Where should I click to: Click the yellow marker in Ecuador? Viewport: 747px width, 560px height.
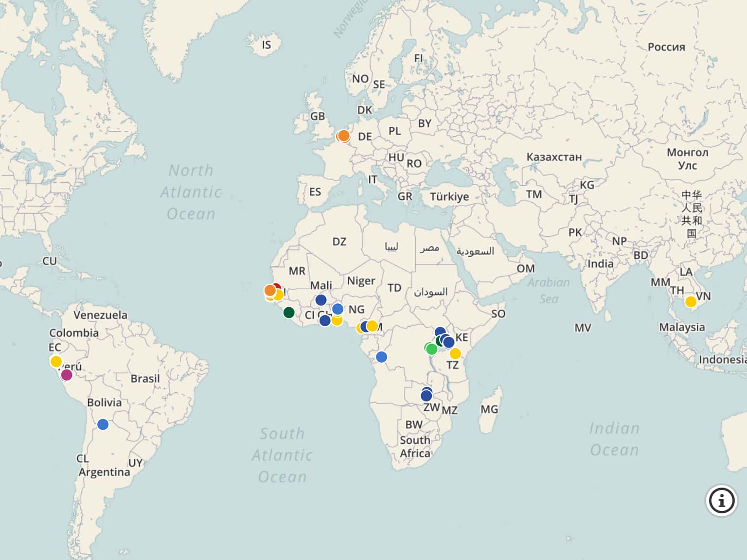pos(55,361)
